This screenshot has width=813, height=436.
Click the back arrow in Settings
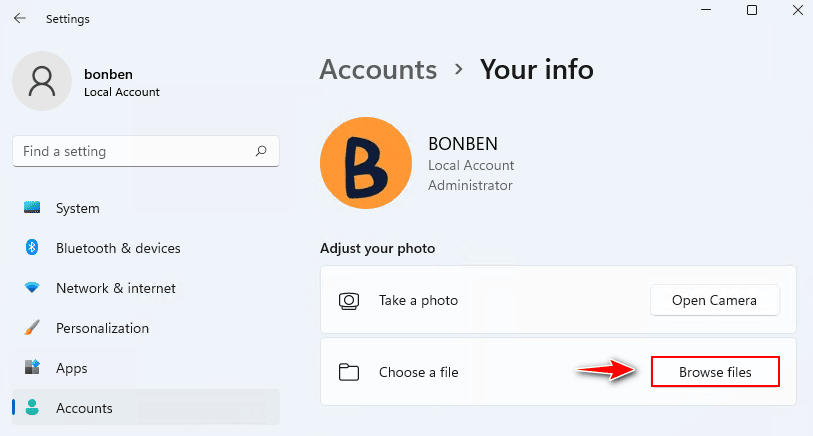(x=20, y=18)
